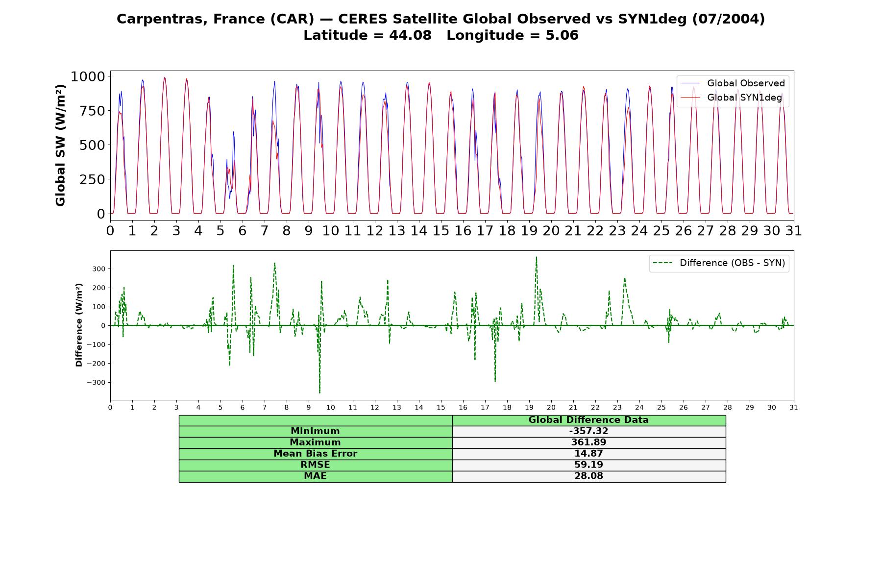The image size is (882, 588).
Task: Click the 1000 tick on top chart
Action: (88, 76)
